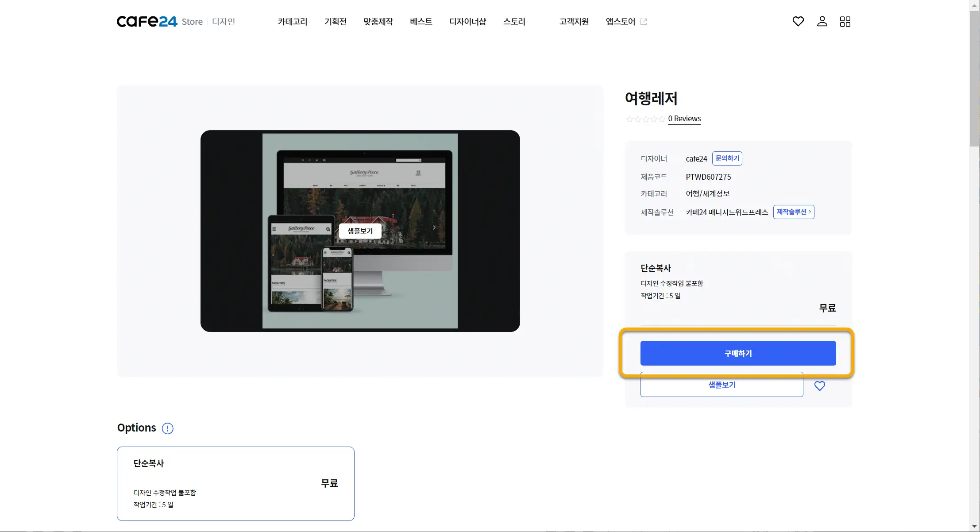
Task: Click the 샘플보기 overlay on the product image
Action: (360, 231)
